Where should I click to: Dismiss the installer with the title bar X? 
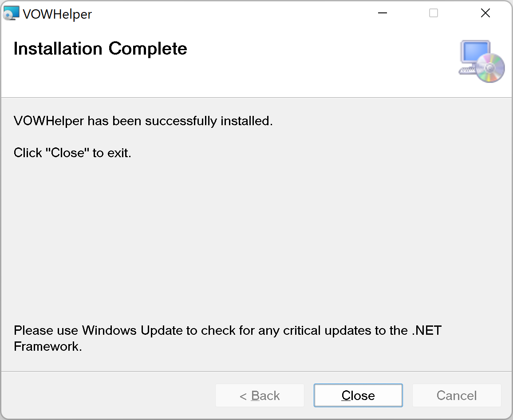(x=485, y=13)
